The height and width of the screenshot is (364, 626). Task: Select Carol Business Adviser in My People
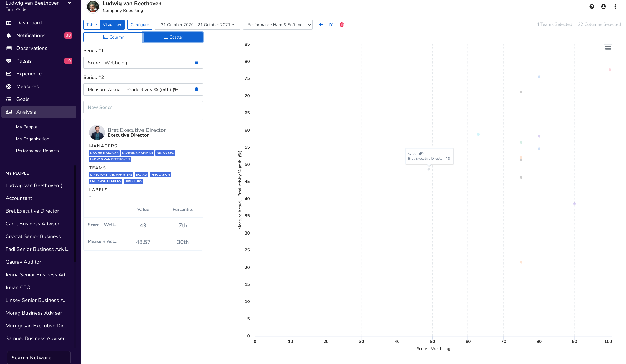point(32,224)
